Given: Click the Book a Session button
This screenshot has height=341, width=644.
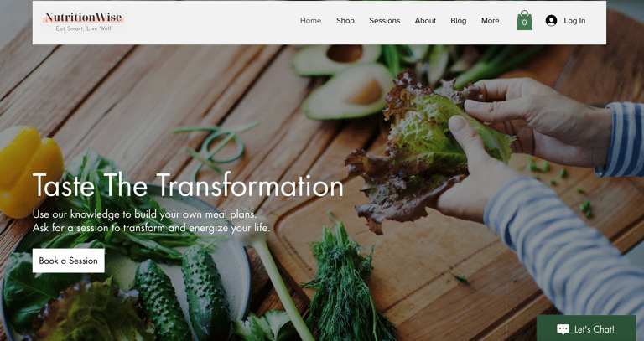Looking at the screenshot, I should 69,261.
